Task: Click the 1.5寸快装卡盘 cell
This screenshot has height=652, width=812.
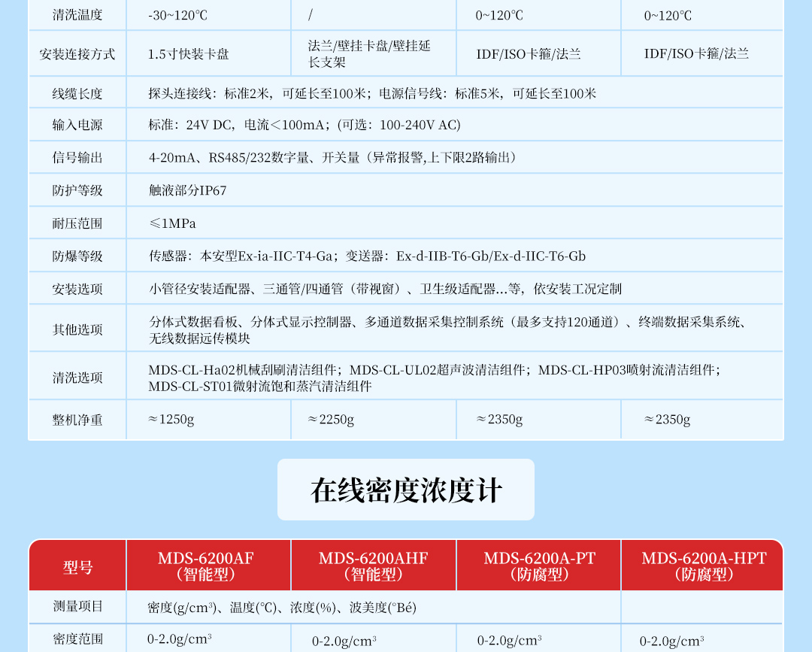Action: tap(189, 54)
